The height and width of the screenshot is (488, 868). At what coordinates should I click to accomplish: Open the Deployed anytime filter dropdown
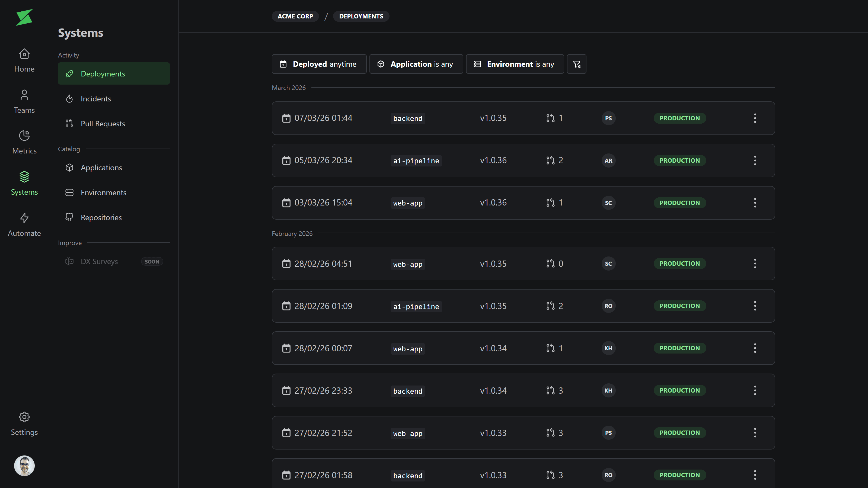[x=319, y=64]
